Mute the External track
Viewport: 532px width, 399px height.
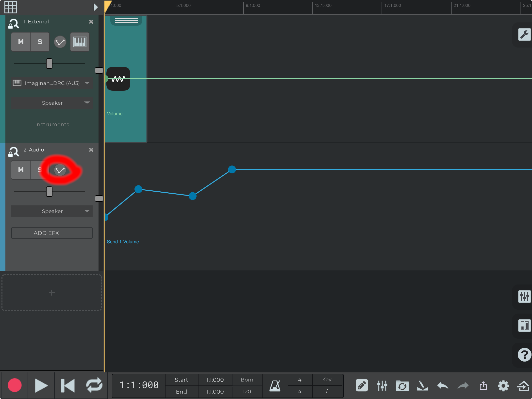21,42
